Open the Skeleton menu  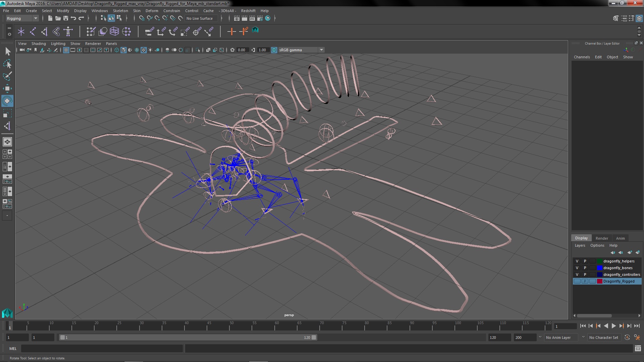[x=120, y=11]
